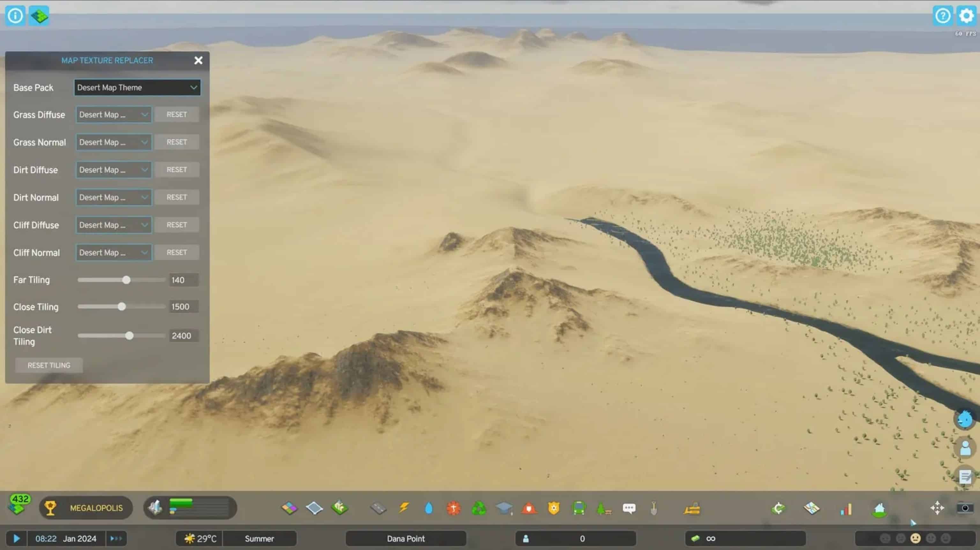The image size is (980, 550).
Task: Toggle the Map Texture Replacer green icon
Action: (x=39, y=16)
